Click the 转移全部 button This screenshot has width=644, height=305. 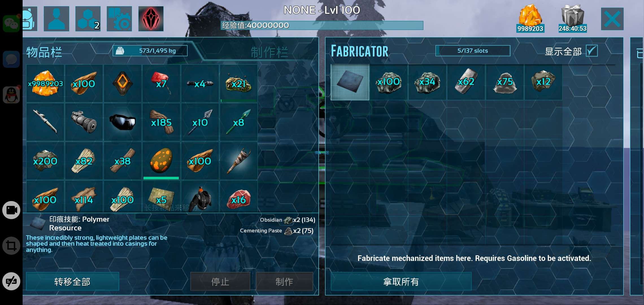point(72,282)
